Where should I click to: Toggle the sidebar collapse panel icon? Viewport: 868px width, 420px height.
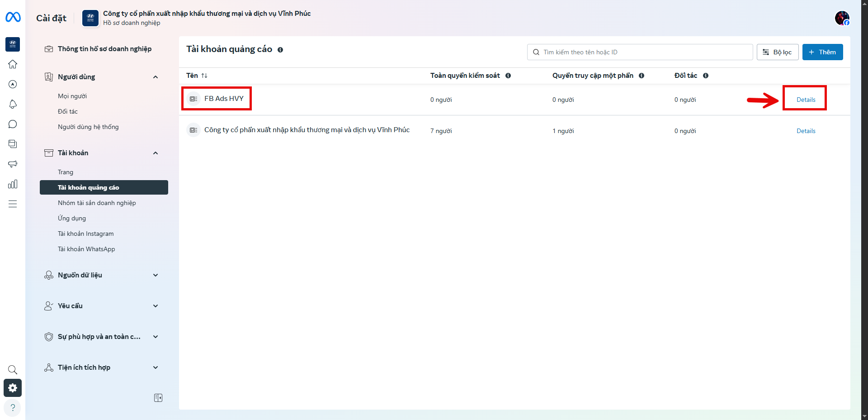(158, 398)
